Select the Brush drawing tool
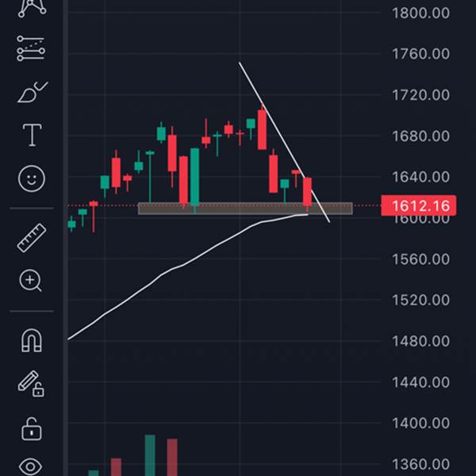This screenshot has width=476, height=476. [x=33, y=92]
